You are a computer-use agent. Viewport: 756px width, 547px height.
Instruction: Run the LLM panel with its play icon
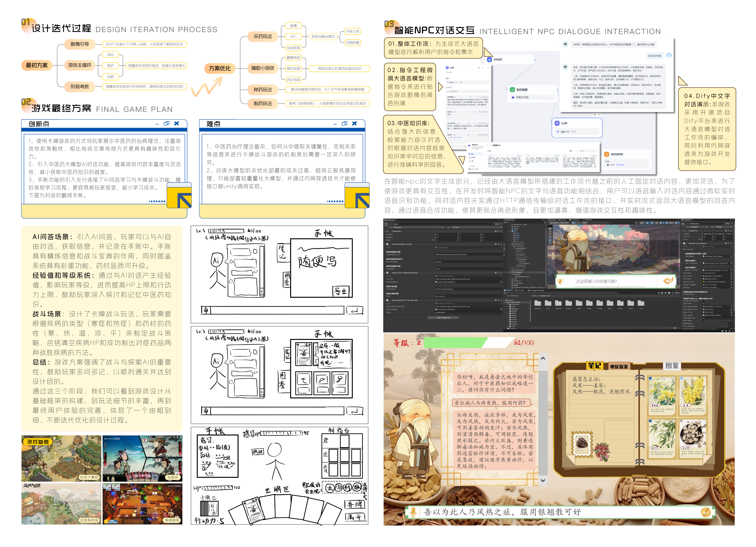point(479,68)
